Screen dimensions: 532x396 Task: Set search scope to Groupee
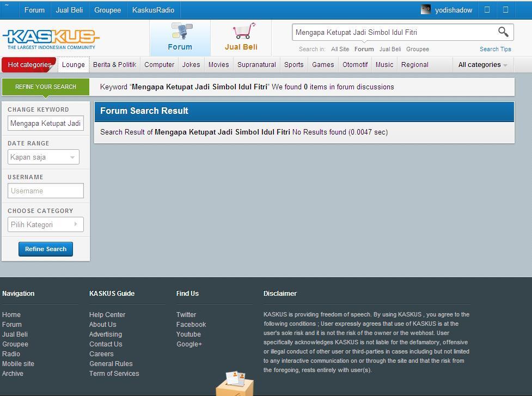point(418,49)
